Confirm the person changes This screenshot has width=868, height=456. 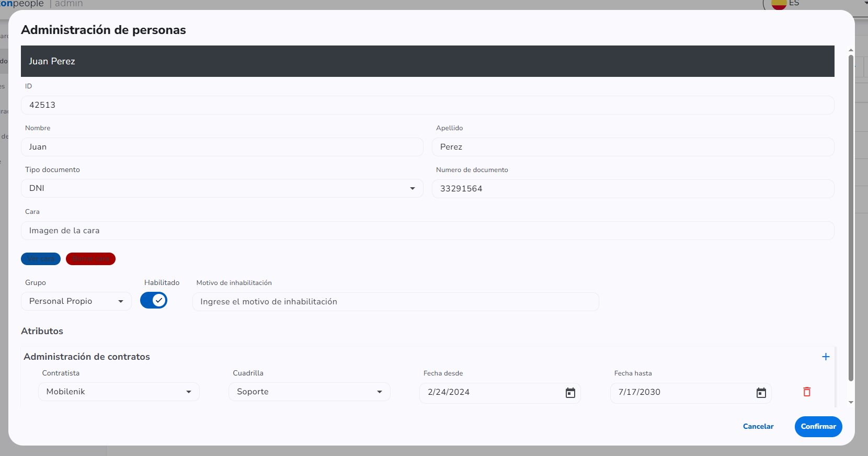click(x=818, y=426)
